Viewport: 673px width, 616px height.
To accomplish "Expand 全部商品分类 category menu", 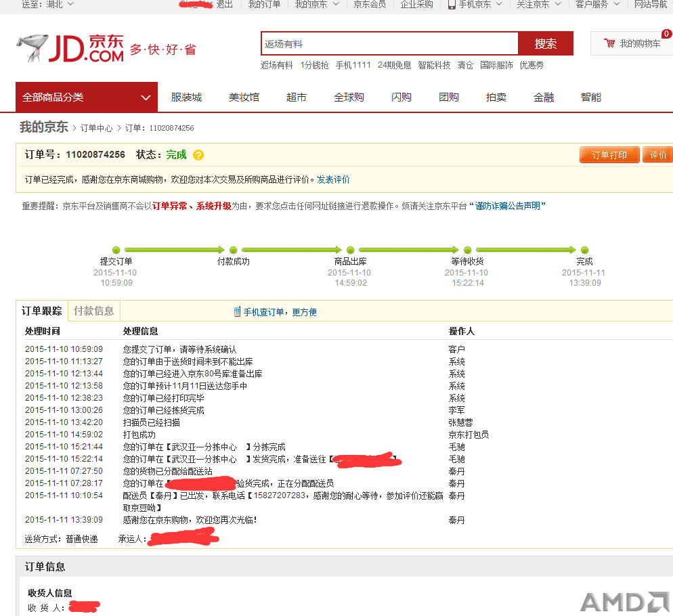I will coord(86,97).
